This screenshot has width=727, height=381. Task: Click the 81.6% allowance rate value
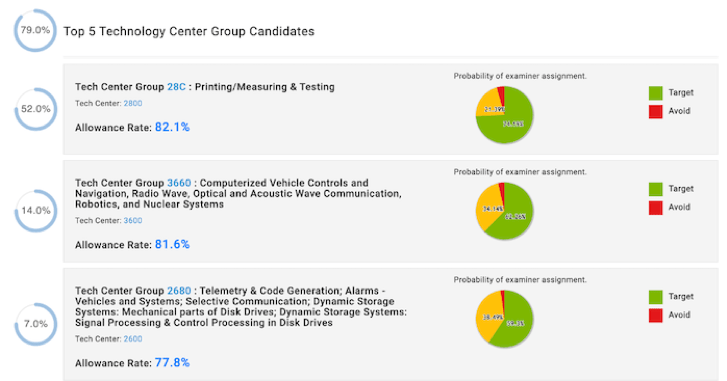(x=172, y=244)
